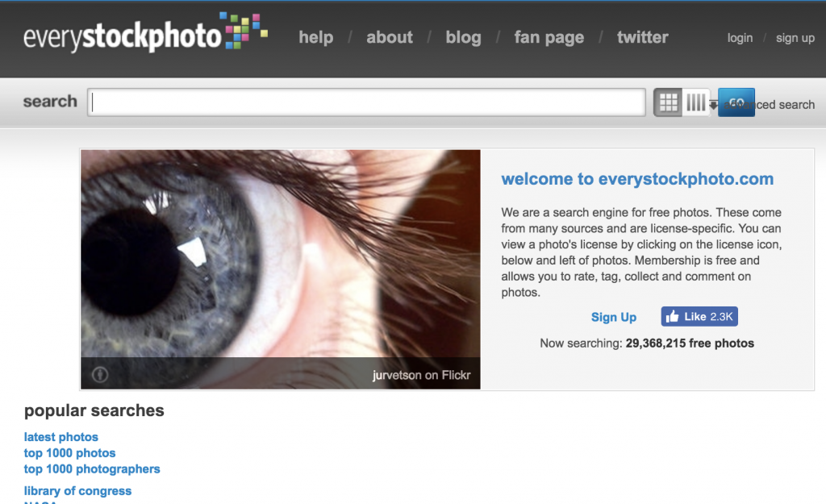The image size is (826, 504).
Task: Click inside the search text field
Action: tap(366, 102)
